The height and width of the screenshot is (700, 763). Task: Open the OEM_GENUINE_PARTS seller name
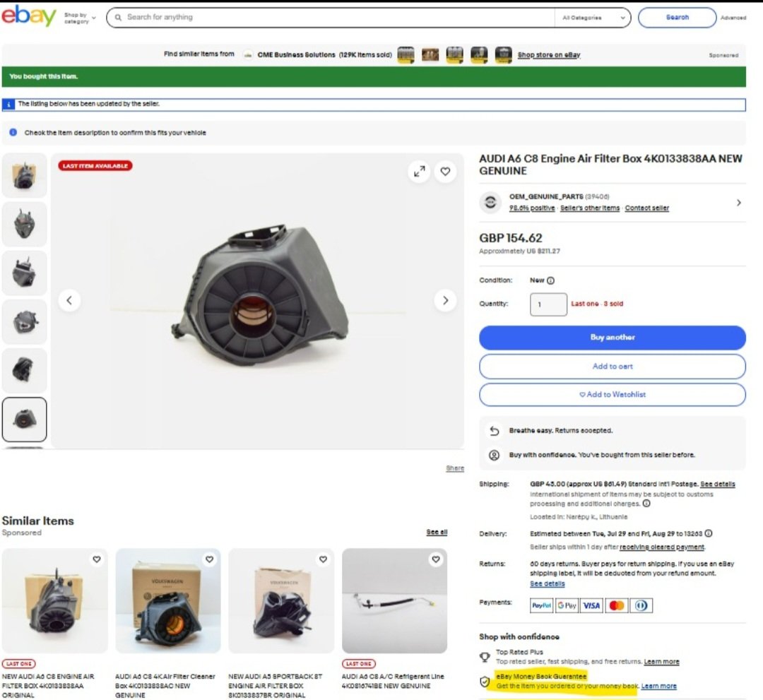(x=546, y=196)
